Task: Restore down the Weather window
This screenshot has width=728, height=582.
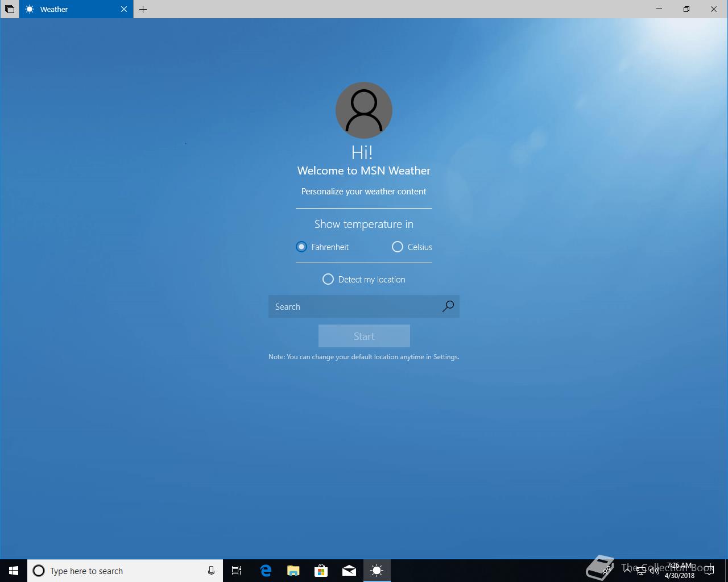Action: click(686, 9)
